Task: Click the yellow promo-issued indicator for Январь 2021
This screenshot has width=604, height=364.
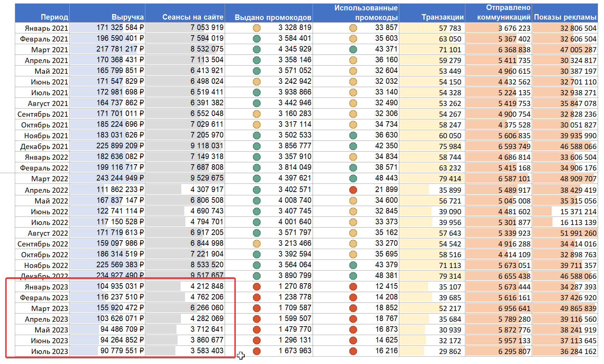Action: pyautogui.click(x=257, y=28)
